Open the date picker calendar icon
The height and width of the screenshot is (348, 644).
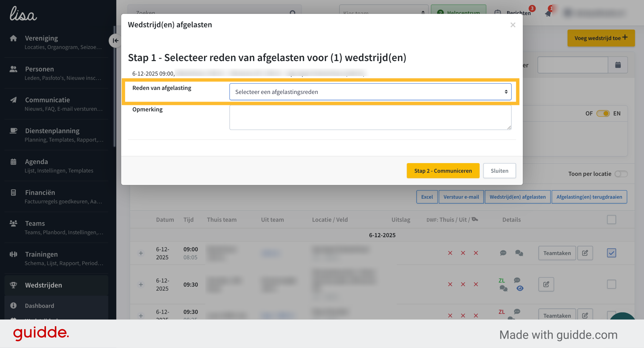pos(618,65)
